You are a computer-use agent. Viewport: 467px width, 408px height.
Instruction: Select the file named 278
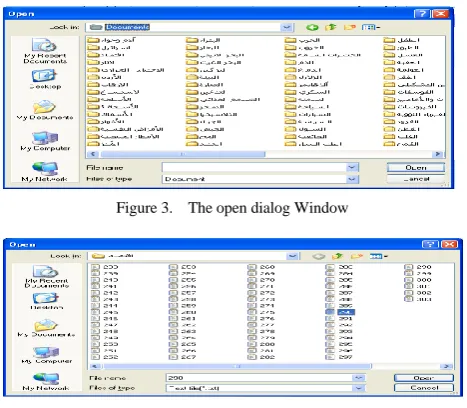(x=262, y=331)
